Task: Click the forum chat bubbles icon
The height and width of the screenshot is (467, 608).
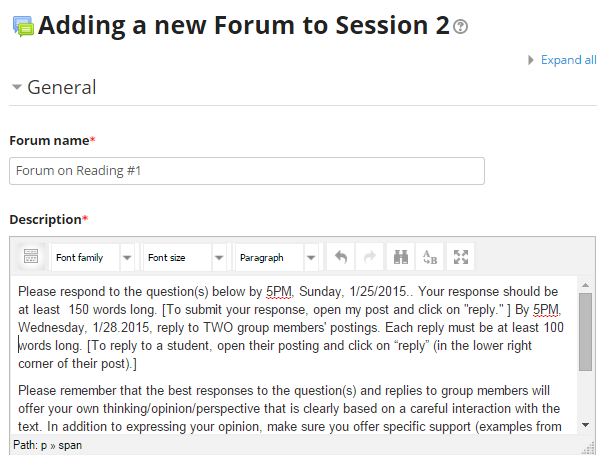Action: 23,26
